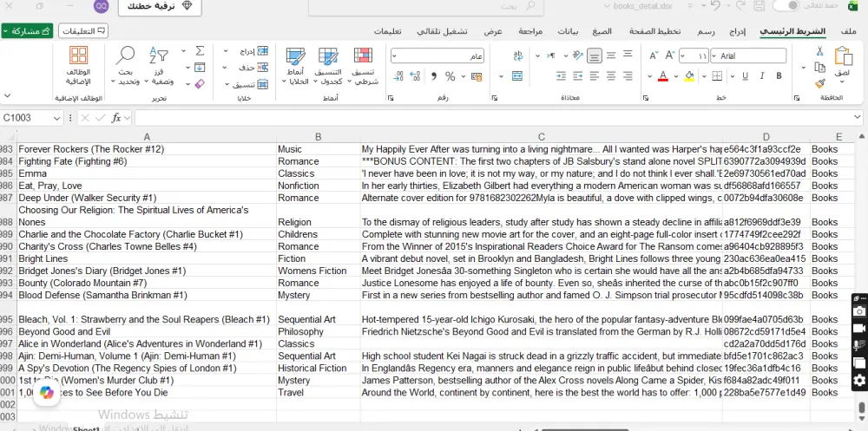This screenshot has height=431, width=868.
Task: Open the font size dropdown
Action: [x=683, y=56]
